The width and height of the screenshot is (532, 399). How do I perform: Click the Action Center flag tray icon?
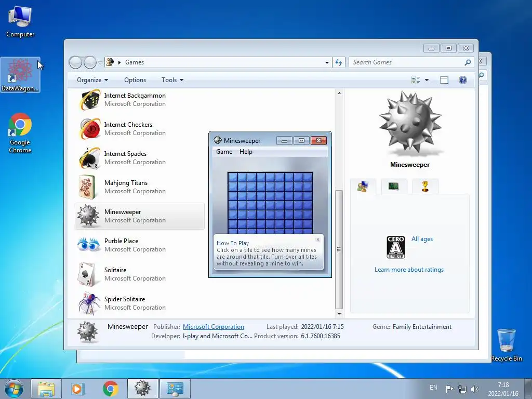tap(449, 389)
